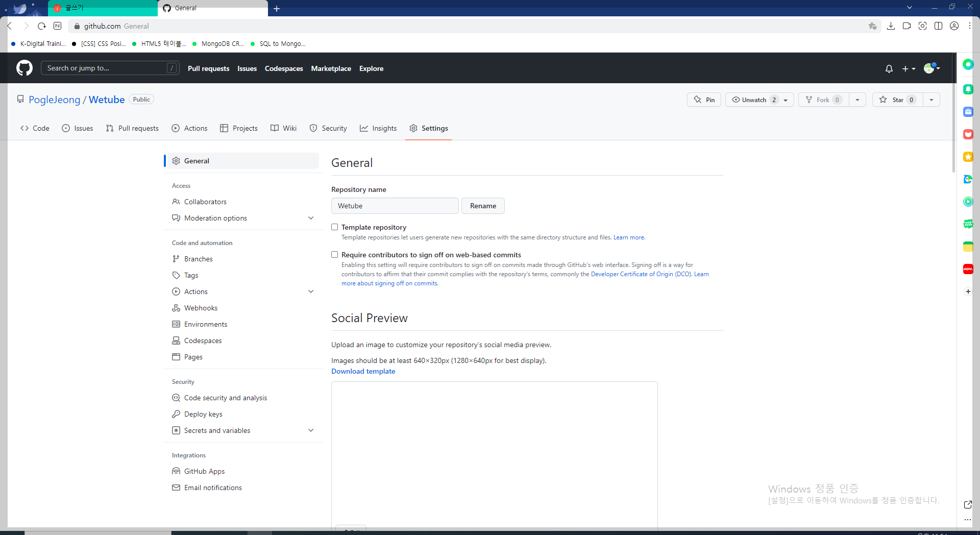Click PogleJeong owner link

tap(55, 100)
